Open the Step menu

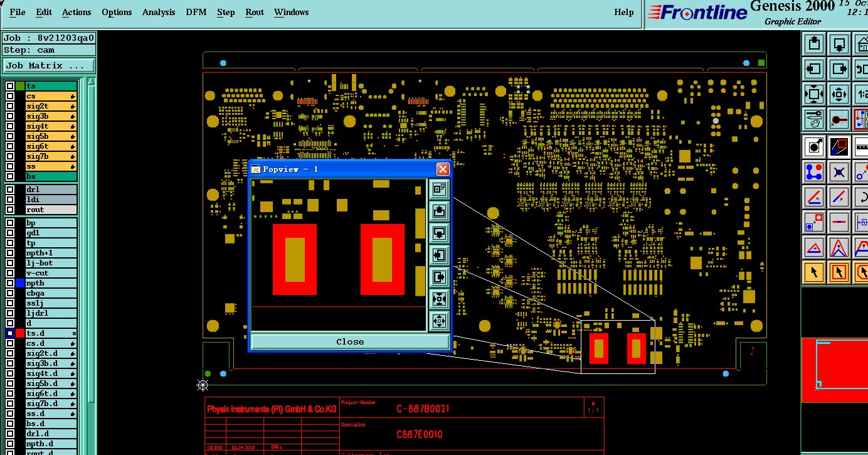click(226, 12)
